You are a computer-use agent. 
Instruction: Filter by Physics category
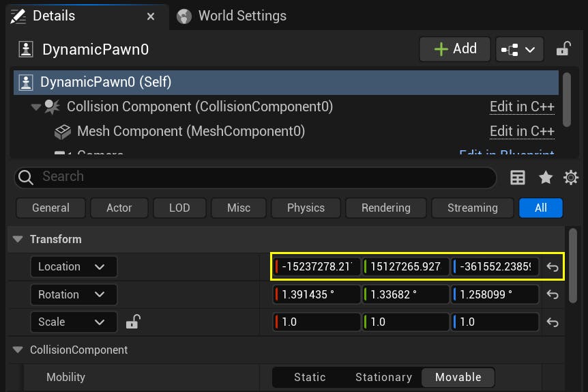pyautogui.click(x=306, y=208)
